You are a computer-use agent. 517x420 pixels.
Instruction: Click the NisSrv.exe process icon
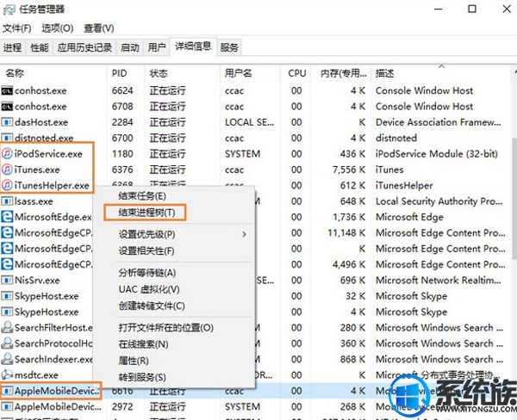click(7, 280)
